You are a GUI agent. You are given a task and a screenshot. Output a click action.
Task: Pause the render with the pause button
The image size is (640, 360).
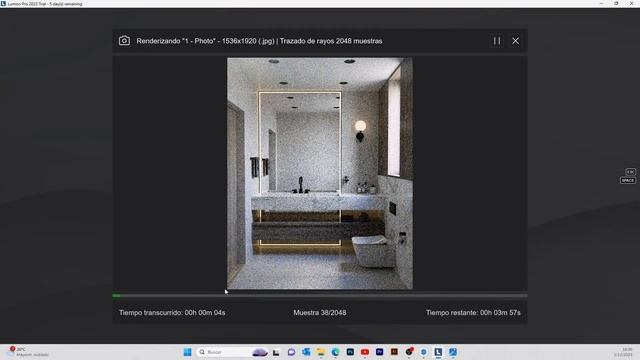click(x=497, y=41)
